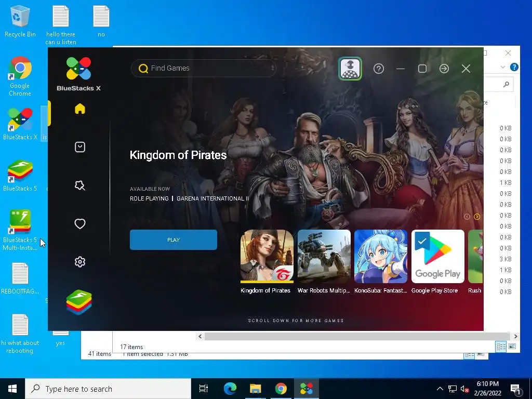Select KonoSuba Fantastic Days thumbnail
This screenshot has width=532, height=399.
pyautogui.click(x=381, y=256)
